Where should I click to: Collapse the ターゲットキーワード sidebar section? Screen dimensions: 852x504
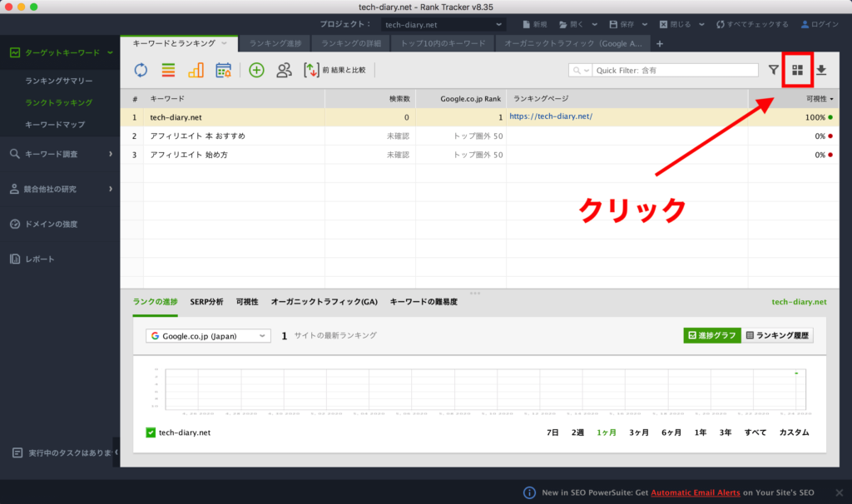coord(111,52)
